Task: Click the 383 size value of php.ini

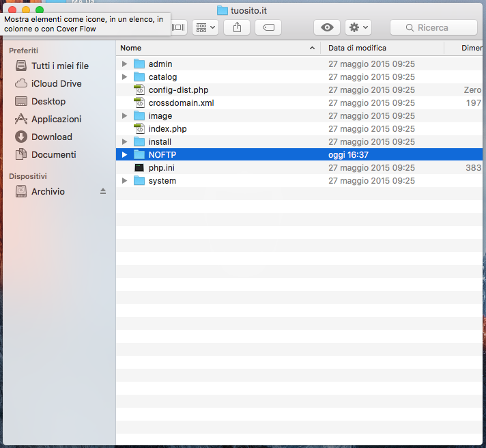Action: click(x=474, y=168)
